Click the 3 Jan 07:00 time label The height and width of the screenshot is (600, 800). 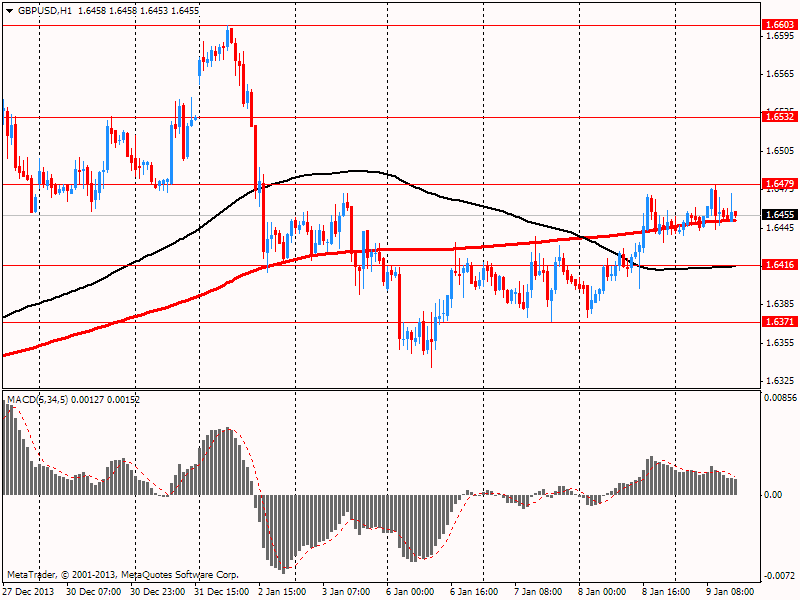tap(346, 592)
